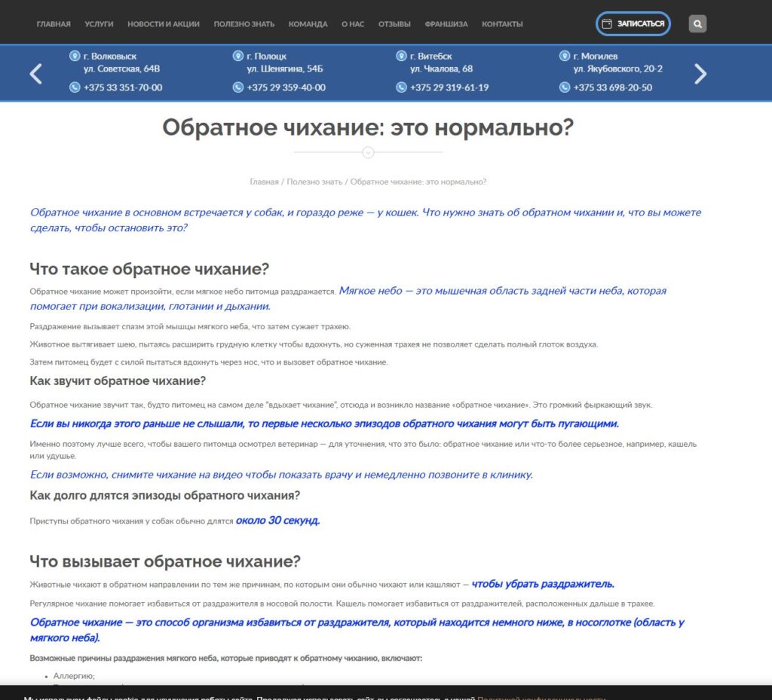Open the ФРАНШИЗА menu item
Screen dimensions: 772x700
coord(446,24)
